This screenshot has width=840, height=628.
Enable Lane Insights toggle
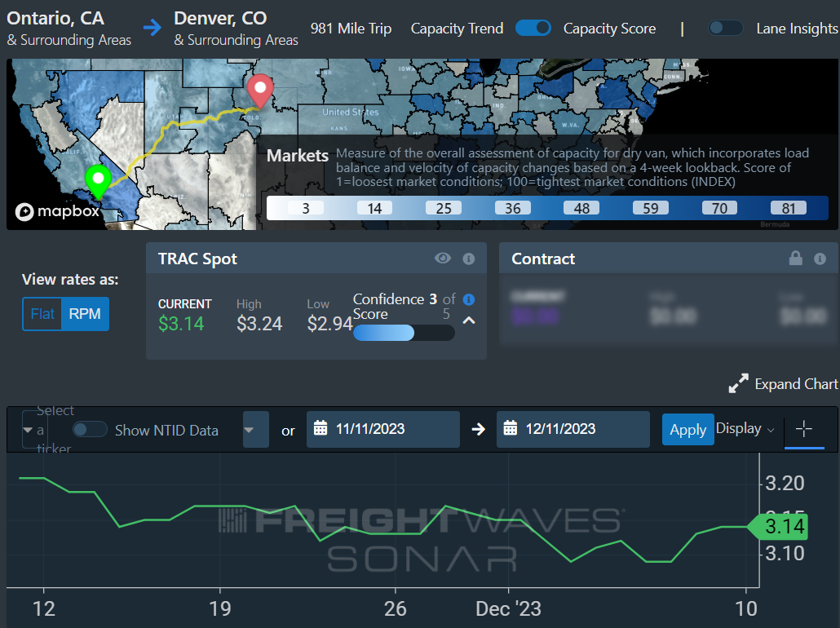tap(726, 28)
